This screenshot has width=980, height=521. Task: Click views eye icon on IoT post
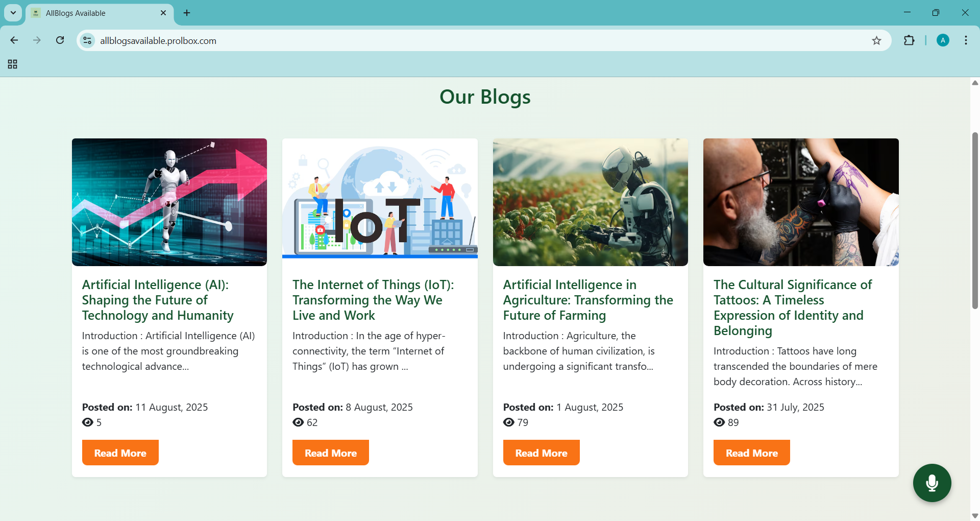point(298,422)
